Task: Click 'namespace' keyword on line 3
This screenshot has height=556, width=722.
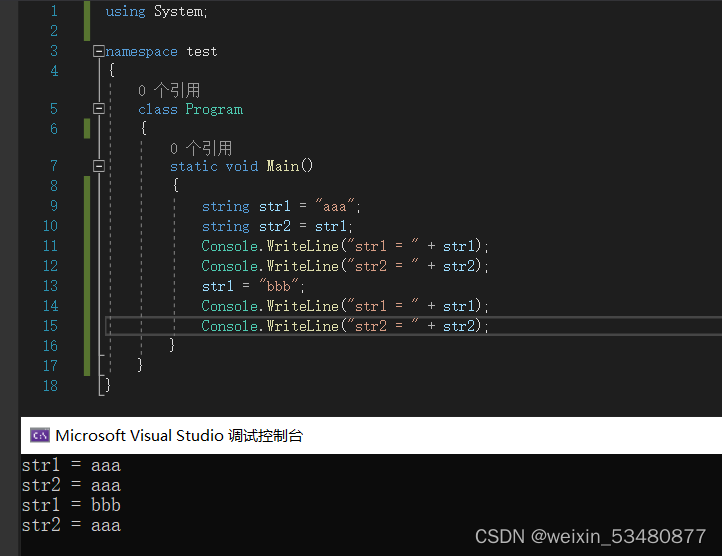Action: click(141, 52)
